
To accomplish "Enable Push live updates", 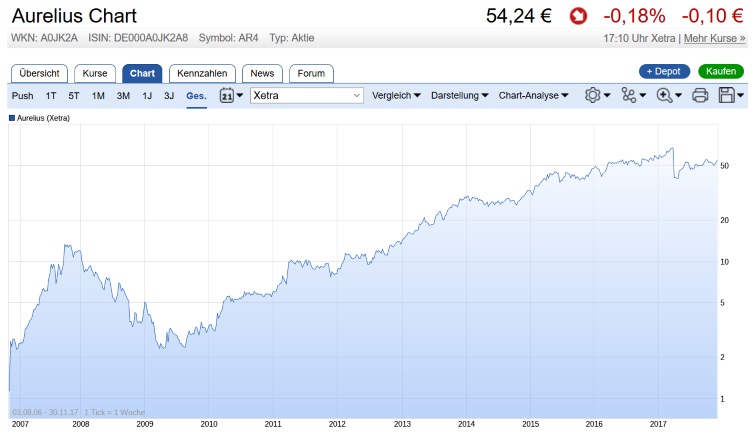I will [23, 96].
